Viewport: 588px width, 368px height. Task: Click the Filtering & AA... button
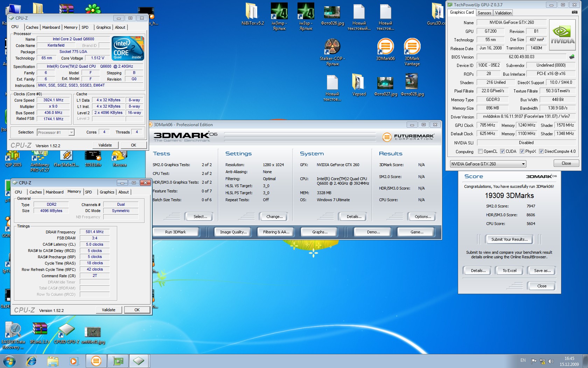(x=276, y=232)
